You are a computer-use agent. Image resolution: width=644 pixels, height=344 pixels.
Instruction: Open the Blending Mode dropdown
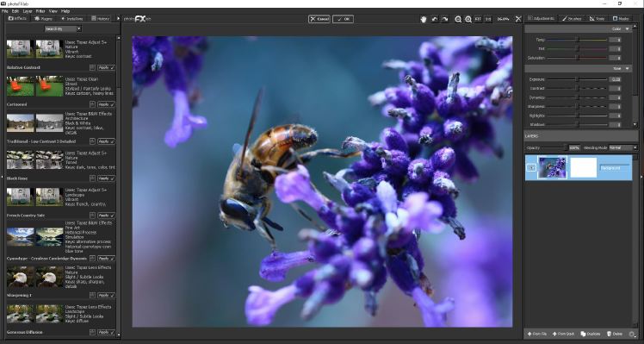click(622, 147)
